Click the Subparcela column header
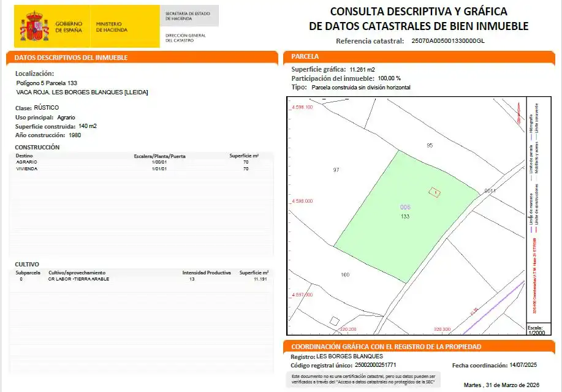 tap(28, 273)
